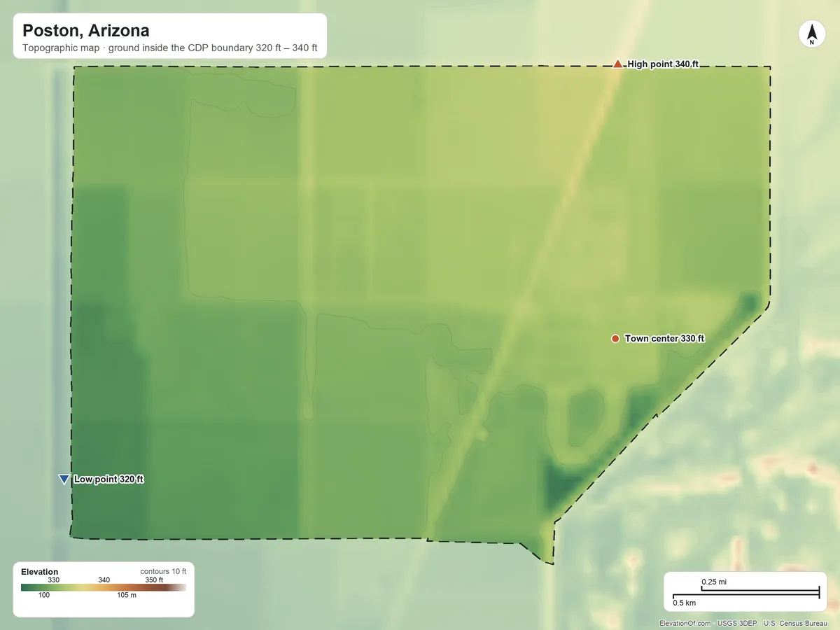
Task: Click the 350 ft legend tick label
Action: (154, 580)
